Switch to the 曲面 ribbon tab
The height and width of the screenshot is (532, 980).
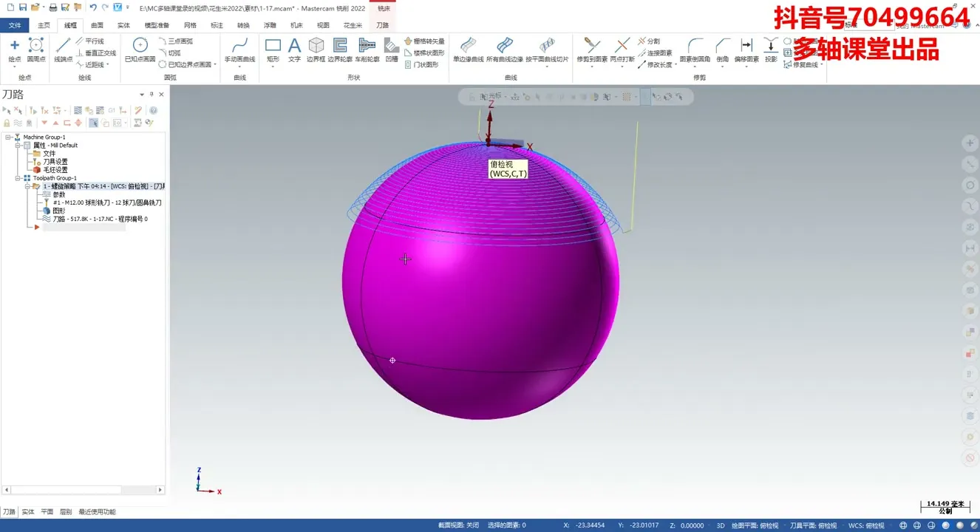pos(97,25)
